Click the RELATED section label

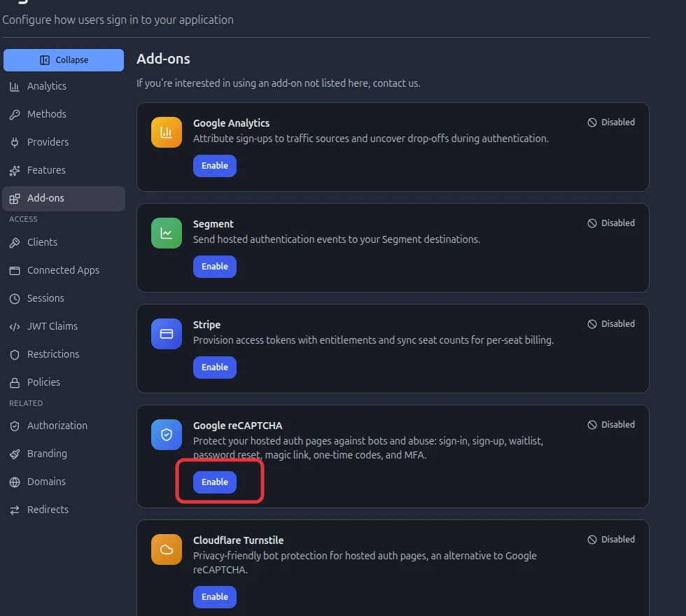[26, 403]
